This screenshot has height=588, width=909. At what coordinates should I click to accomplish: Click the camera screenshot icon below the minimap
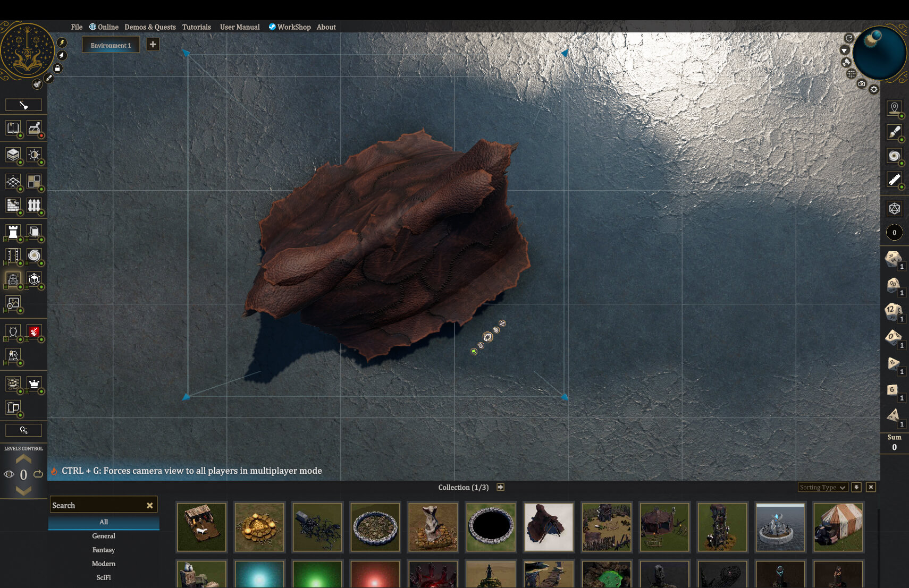click(x=862, y=84)
